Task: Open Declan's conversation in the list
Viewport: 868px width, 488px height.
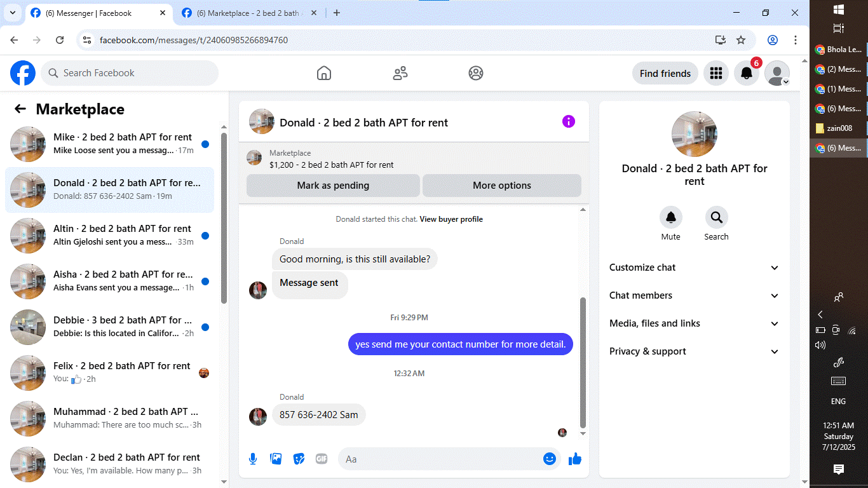Action: coord(109,464)
